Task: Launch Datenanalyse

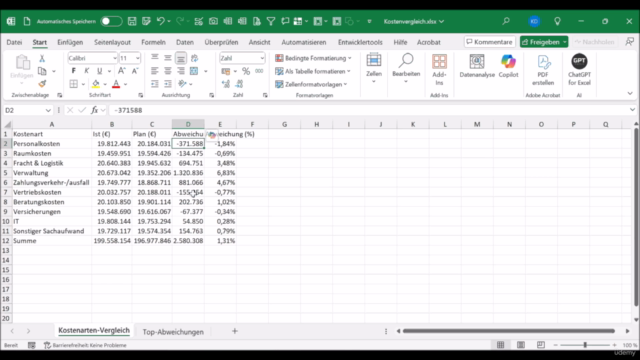Action: (x=477, y=66)
